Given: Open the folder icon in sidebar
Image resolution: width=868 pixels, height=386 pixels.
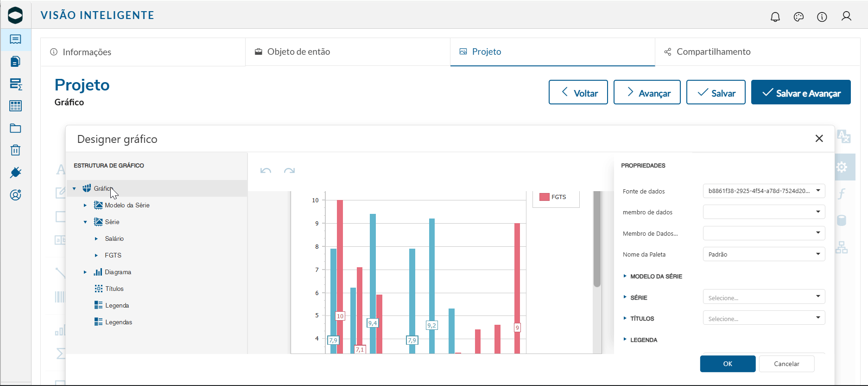Looking at the screenshot, I should (x=15, y=128).
